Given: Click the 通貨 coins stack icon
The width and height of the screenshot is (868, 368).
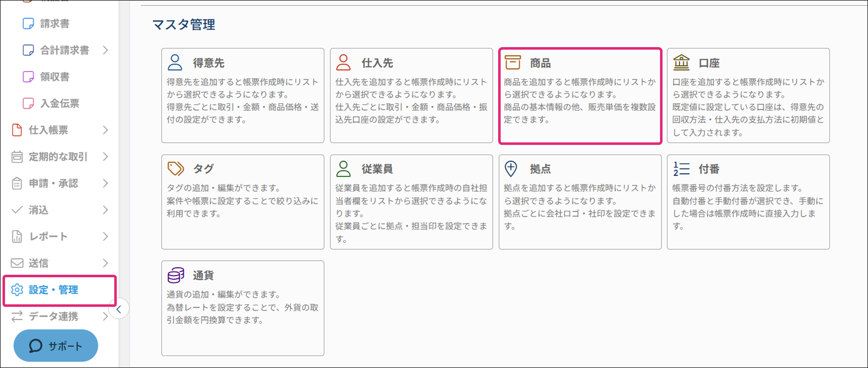Looking at the screenshot, I should [x=175, y=275].
